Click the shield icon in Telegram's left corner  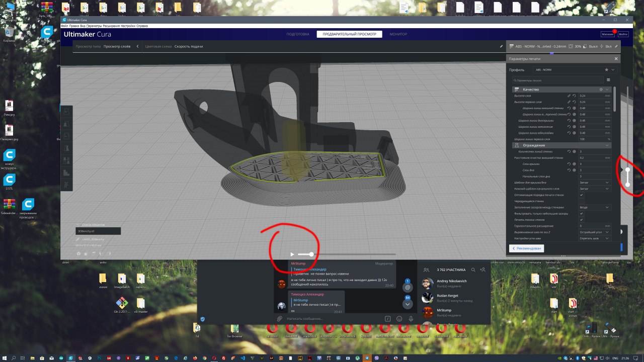tap(203, 319)
